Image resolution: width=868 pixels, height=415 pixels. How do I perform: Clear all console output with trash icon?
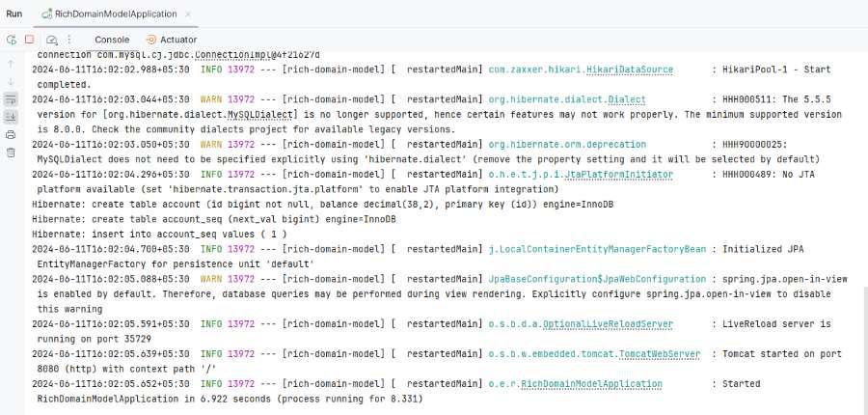tap(11, 152)
